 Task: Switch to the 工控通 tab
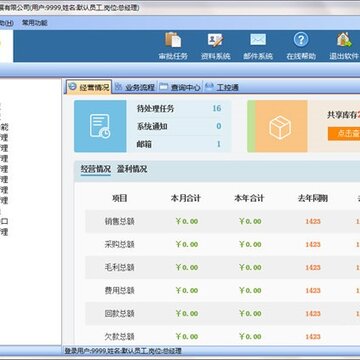coord(222,88)
